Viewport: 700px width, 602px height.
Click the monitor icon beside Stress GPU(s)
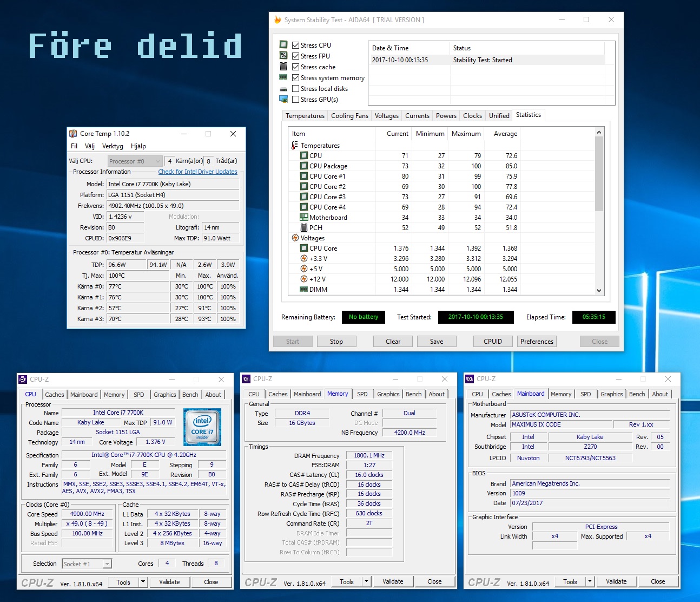pyautogui.click(x=283, y=99)
